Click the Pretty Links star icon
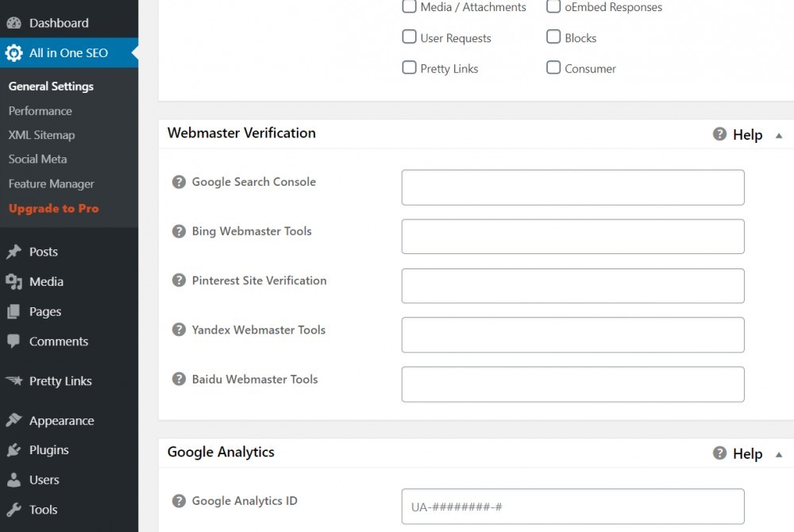This screenshot has width=794, height=532. click(14, 380)
